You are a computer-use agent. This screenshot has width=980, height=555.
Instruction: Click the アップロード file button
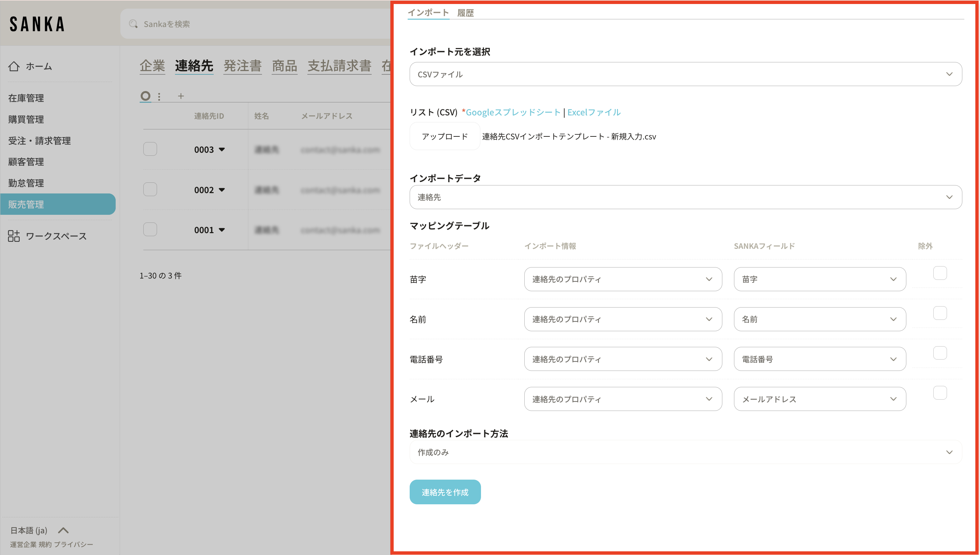444,136
